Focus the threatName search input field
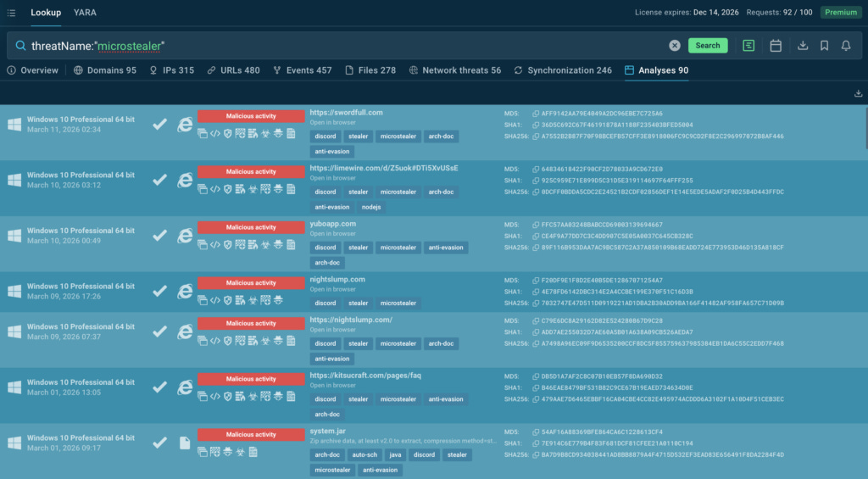Screen dimensions: 868x479 click(x=343, y=46)
